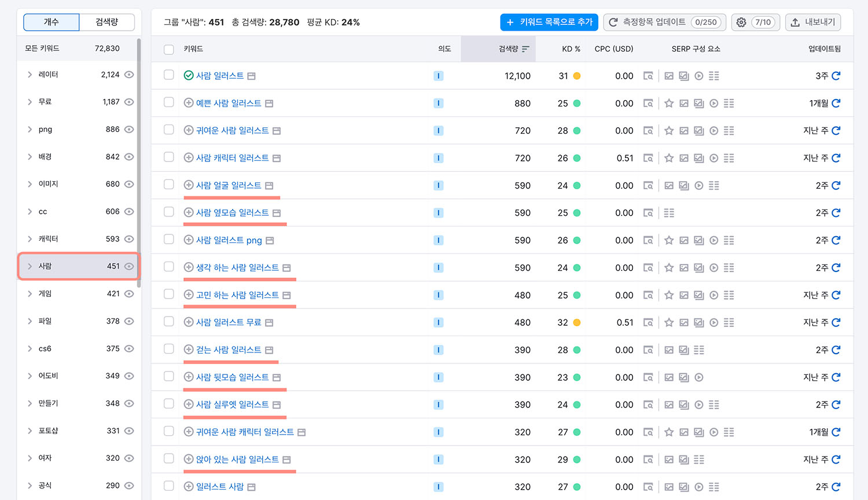Image resolution: width=868 pixels, height=500 pixels.
Task: Refresh metrics for 사람 일러스트 row
Action: pyautogui.click(x=836, y=76)
